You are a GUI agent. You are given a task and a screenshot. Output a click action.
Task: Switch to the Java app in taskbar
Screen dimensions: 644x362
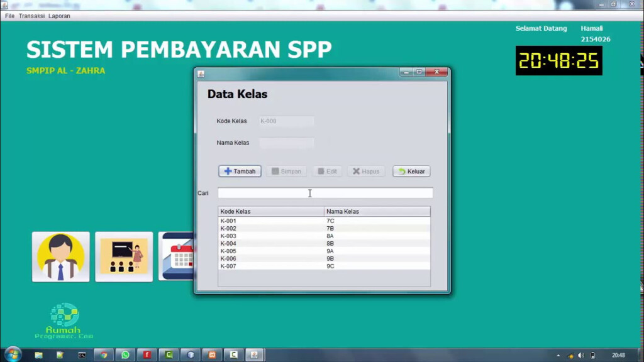pos(255,355)
